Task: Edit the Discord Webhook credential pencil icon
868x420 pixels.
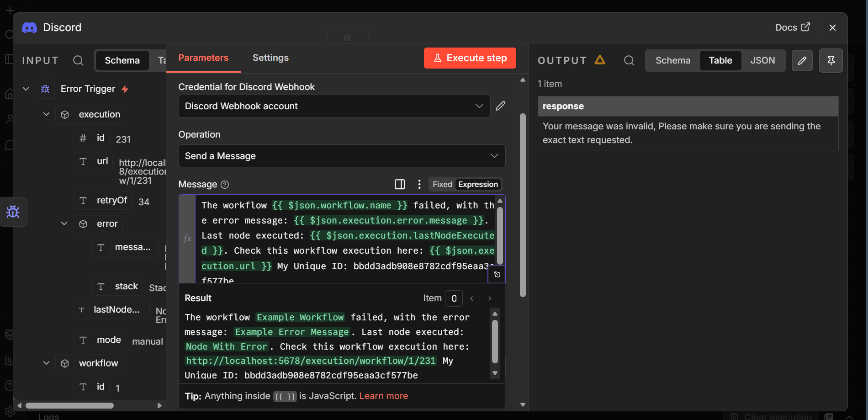Action: tap(501, 106)
